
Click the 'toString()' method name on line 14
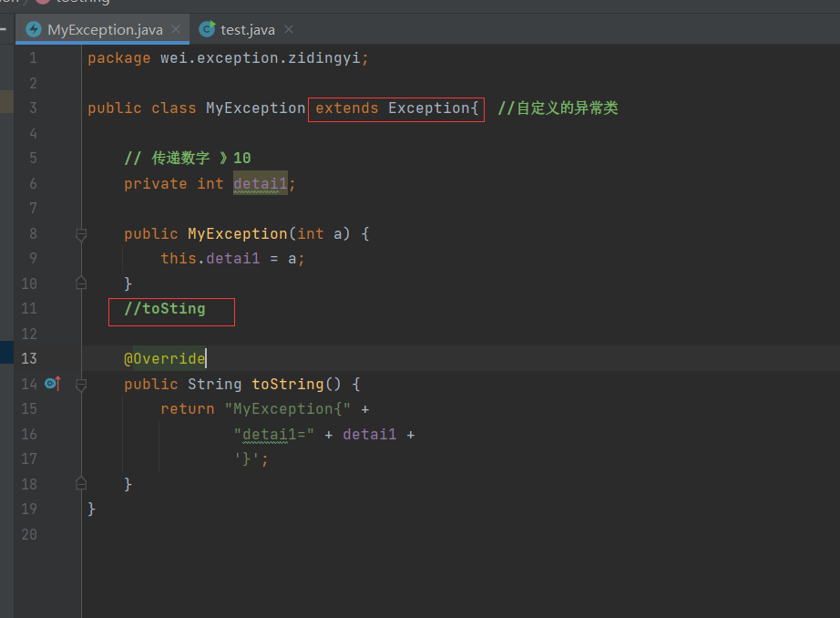pyautogui.click(x=296, y=385)
